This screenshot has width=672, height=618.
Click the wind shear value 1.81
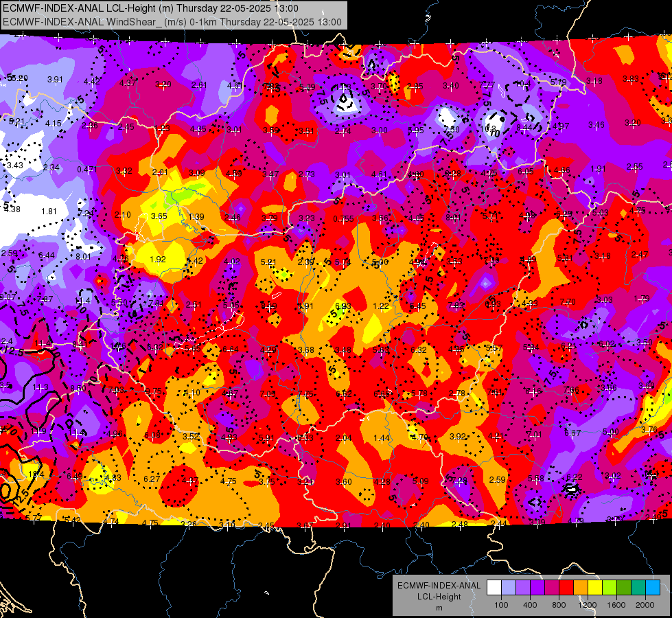coord(49,211)
